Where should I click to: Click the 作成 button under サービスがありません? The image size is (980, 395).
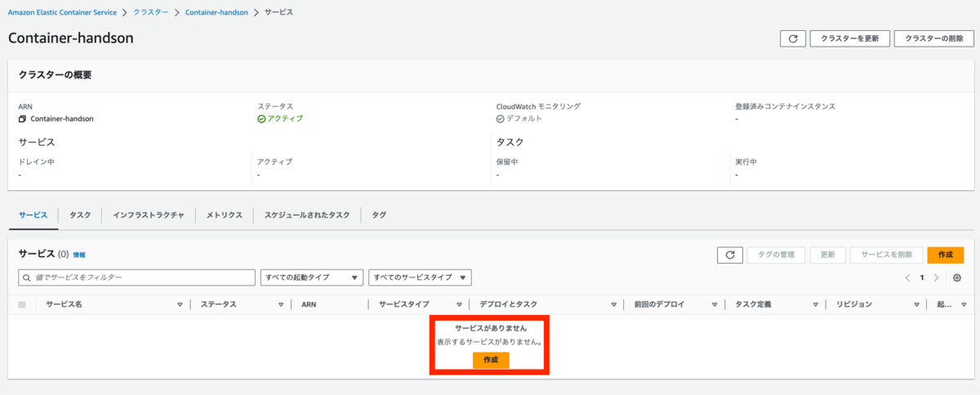491,360
